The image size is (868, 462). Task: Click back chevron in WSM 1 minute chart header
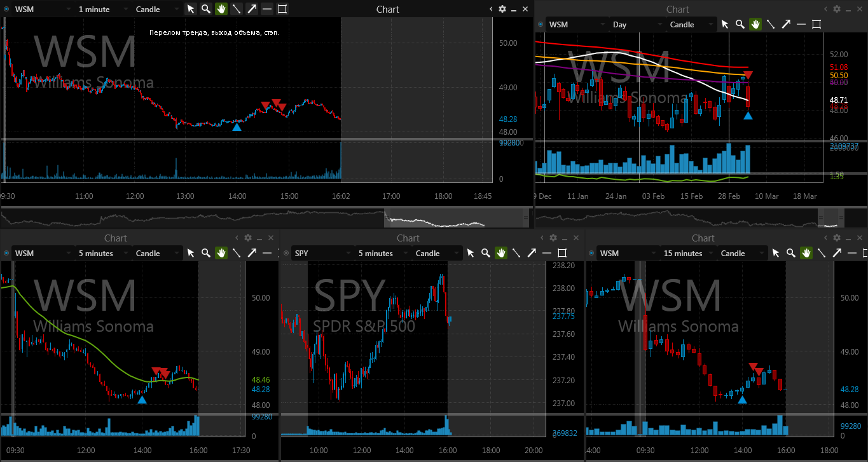coord(492,9)
